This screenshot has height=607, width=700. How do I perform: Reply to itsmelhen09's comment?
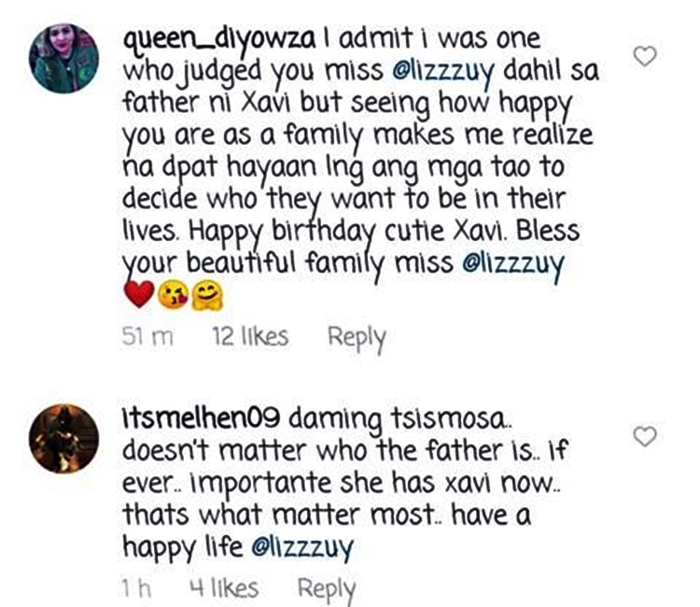pyautogui.click(x=327, y=589)
